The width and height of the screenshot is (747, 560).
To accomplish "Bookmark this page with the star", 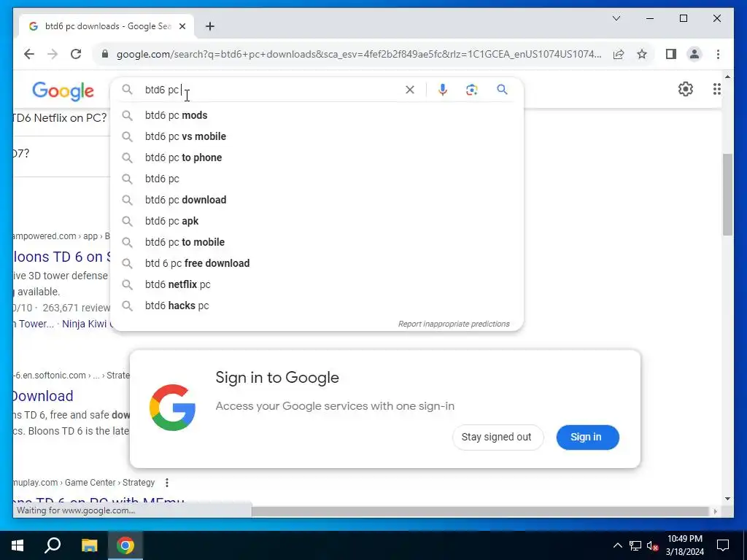I will [x=642, y=54].
